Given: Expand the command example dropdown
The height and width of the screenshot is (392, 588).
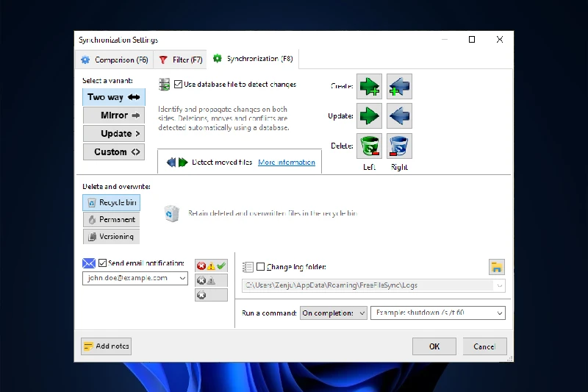Looking at the screenshot, I should pyautogui.click(x=500, y=313).
